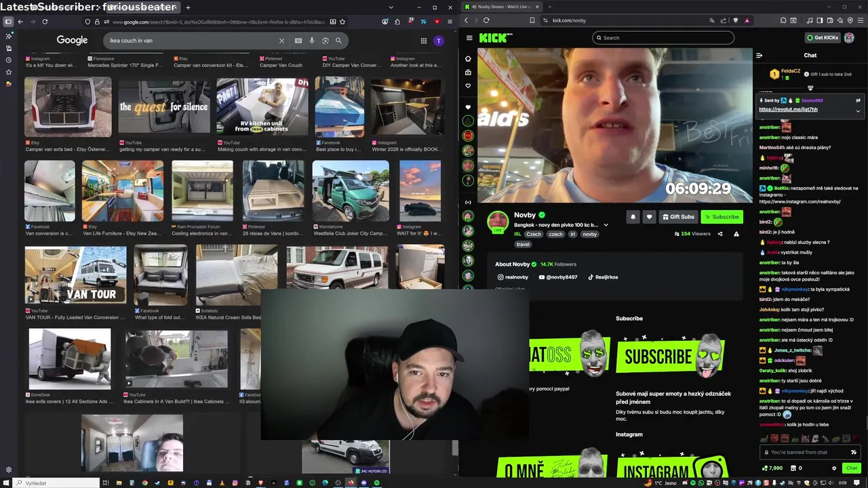Open the Google on-screen keyboard tool
The image size is (868, 488).
click(x=298, y=41)
